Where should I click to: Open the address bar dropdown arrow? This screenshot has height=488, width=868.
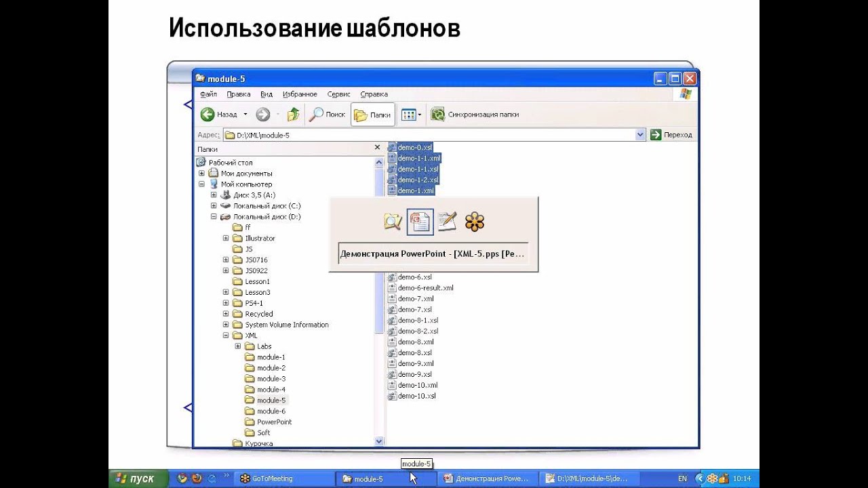[x=640, y=135]
